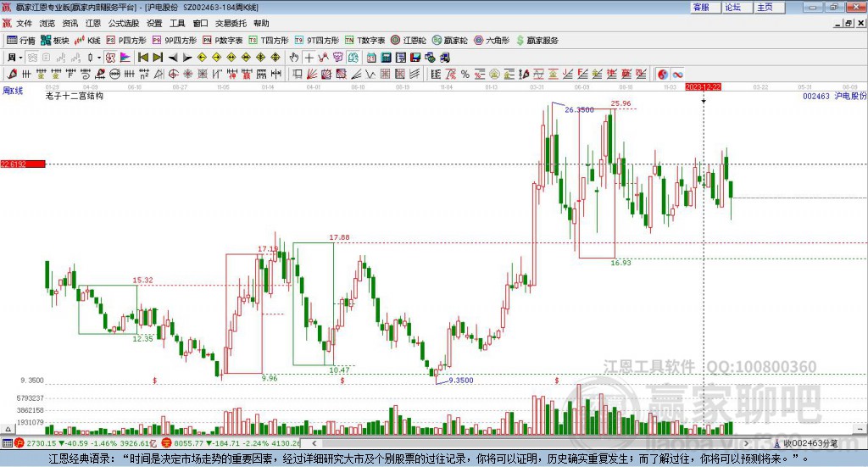Launch the 赢家轮 wheel tool
This screenshot has height=467, width=868.
click(x=449, y=41)
